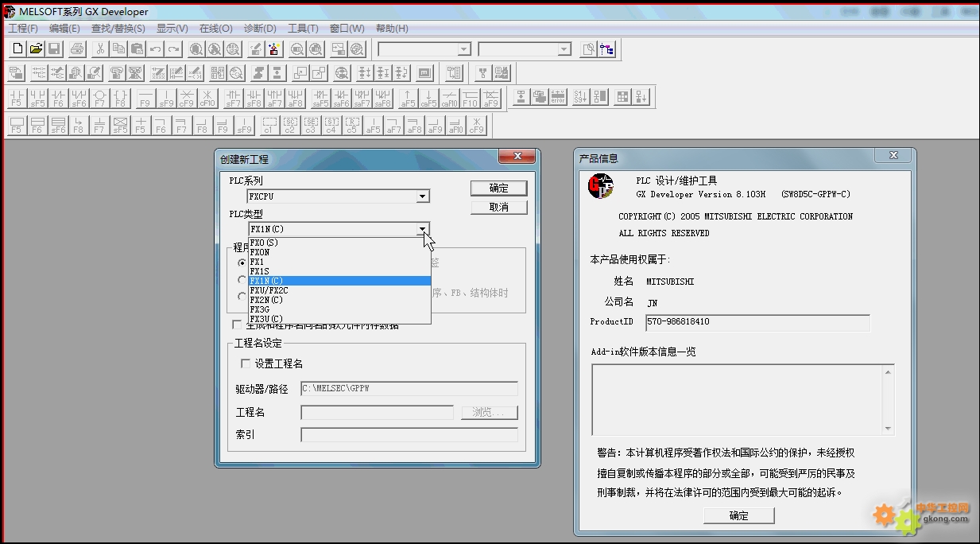Click the saF5 ladder symbol icon
This screenshot has height=544, width=980.
coord(320,98)
